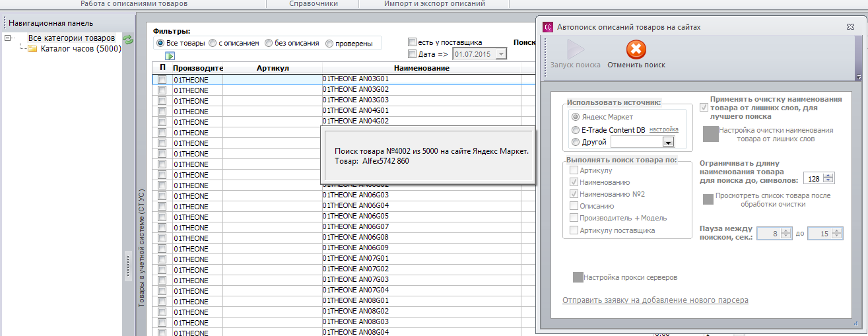Open the Другой source dropdown
Image resolution: width=868 pixels, height=336 pixels.
(668, 142)
